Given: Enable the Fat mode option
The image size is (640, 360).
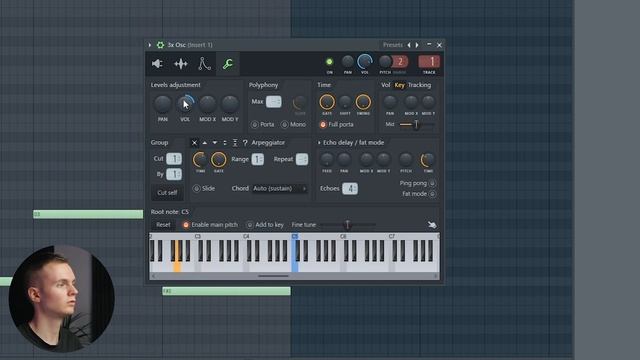Looking at the screenshot, I should tap(432, 193).
